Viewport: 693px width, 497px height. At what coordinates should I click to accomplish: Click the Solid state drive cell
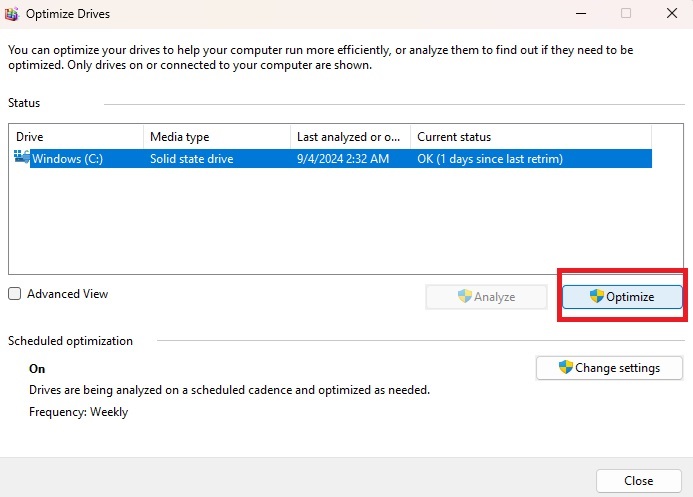192,159
